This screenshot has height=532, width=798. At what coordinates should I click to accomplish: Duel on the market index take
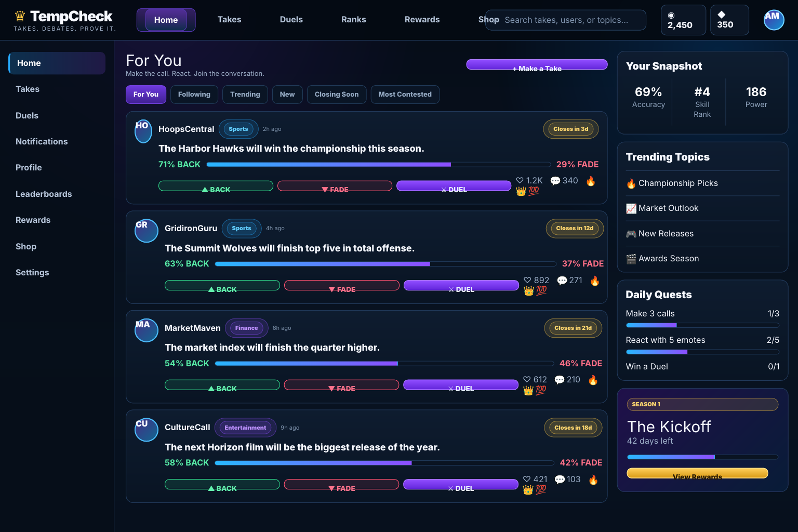coord(461,385)
